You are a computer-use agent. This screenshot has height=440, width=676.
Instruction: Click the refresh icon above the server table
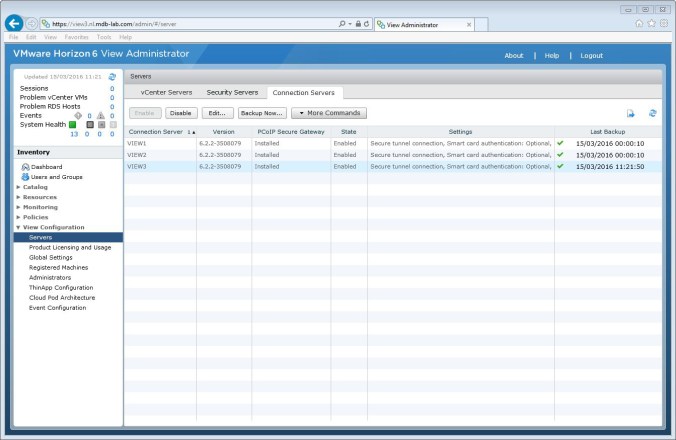[653, 114]
